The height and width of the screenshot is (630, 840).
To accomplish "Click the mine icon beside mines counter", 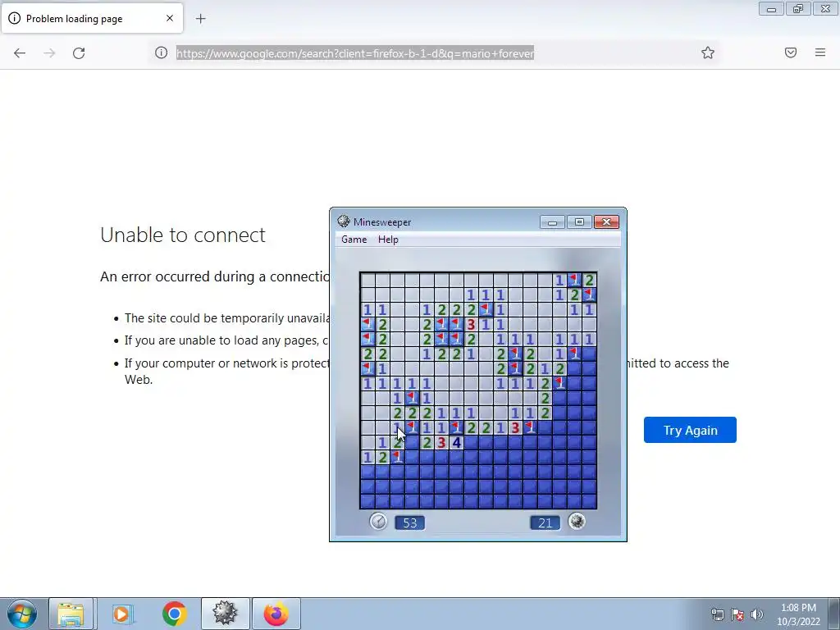I will click(577, 521).
